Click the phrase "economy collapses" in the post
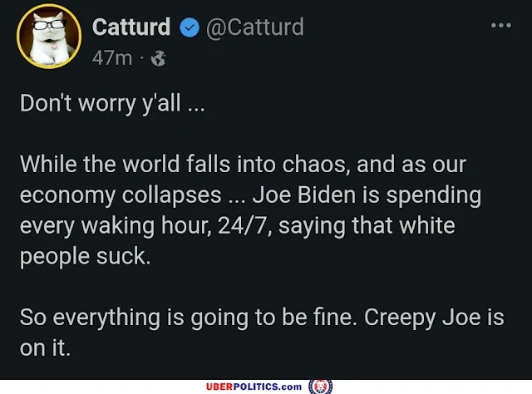Screen dimensions: 532x394 coord(121,196)
